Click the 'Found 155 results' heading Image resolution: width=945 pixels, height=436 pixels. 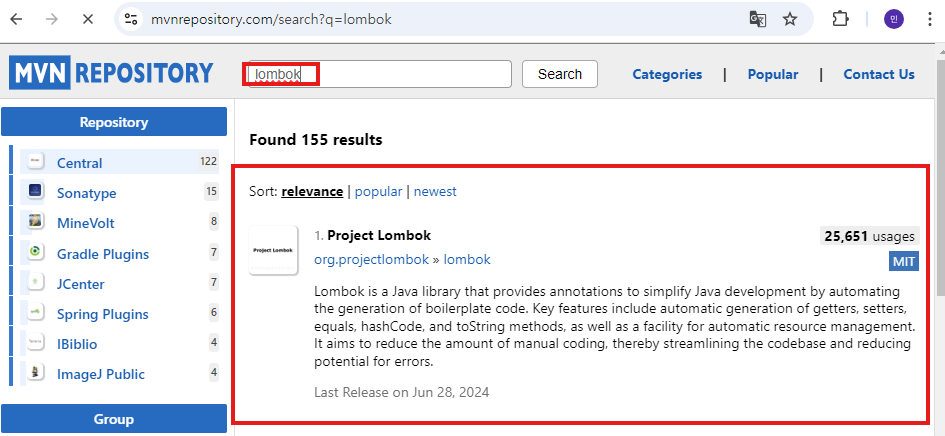coord(316,140)
